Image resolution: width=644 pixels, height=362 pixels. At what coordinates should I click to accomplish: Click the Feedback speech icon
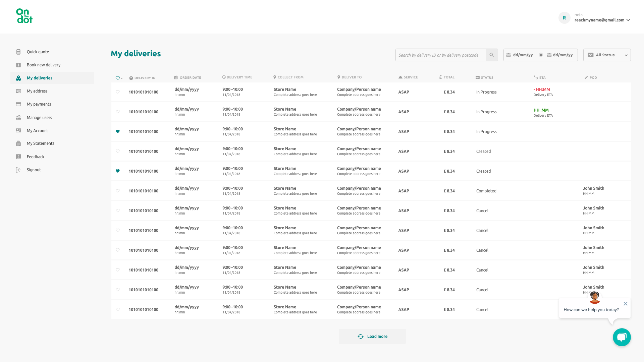click(18, 157)
